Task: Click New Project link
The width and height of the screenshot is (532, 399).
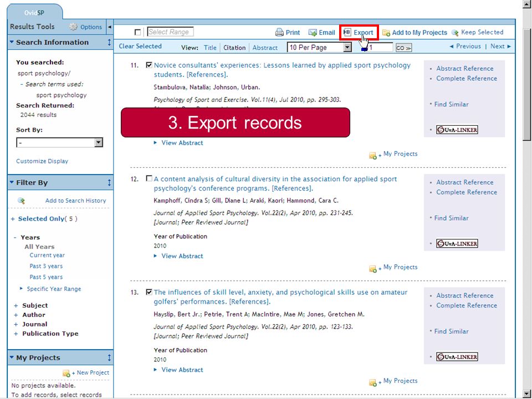Action: tap(93, 372)
